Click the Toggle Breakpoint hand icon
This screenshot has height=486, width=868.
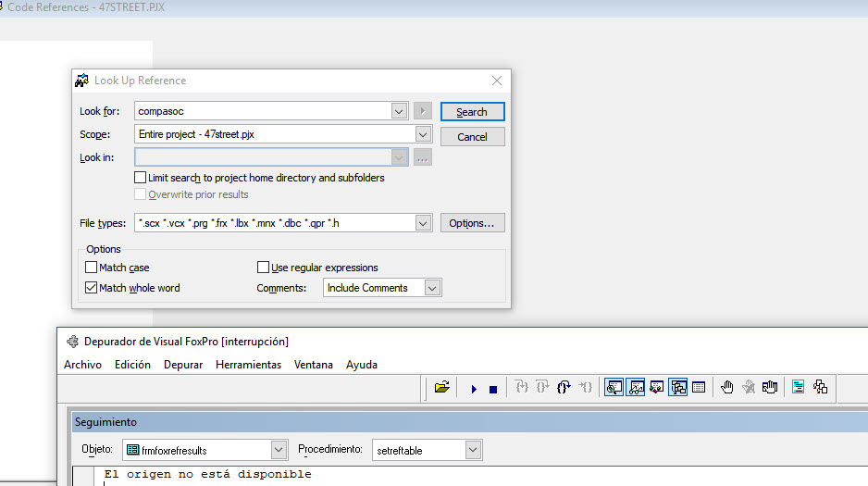(x=727, y=388)
